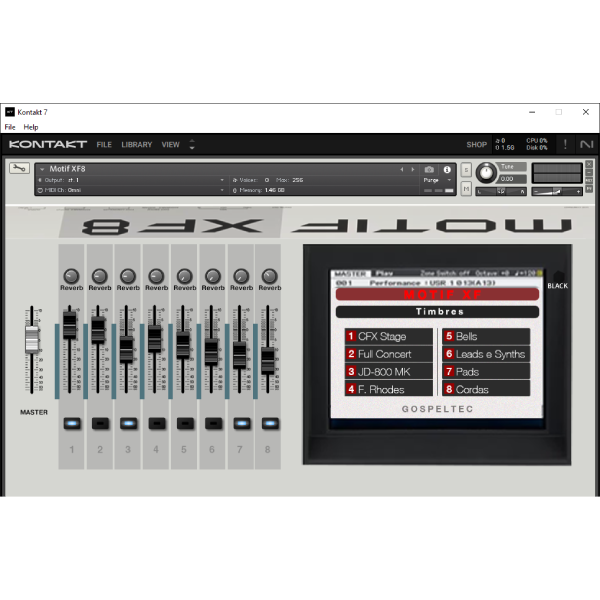
Task: Load next instrument with right arrow
Action: tap(412, 169)
